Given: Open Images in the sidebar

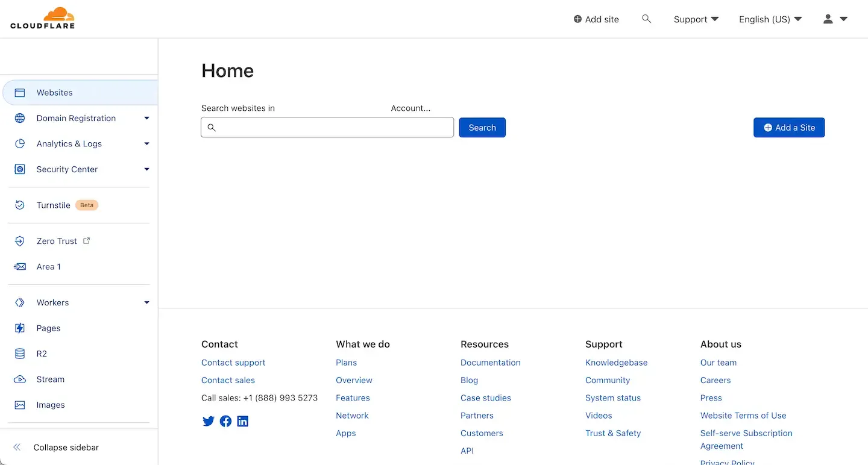Looking at the screenshot, I should tap(51, 405).
